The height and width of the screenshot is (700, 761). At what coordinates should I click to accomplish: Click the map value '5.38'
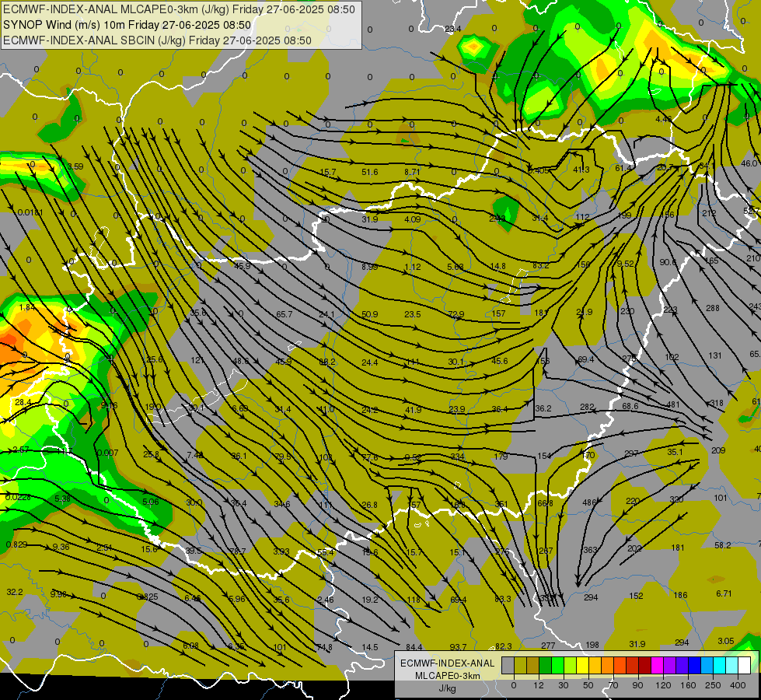pyautogui.click(x=63, y=499)
